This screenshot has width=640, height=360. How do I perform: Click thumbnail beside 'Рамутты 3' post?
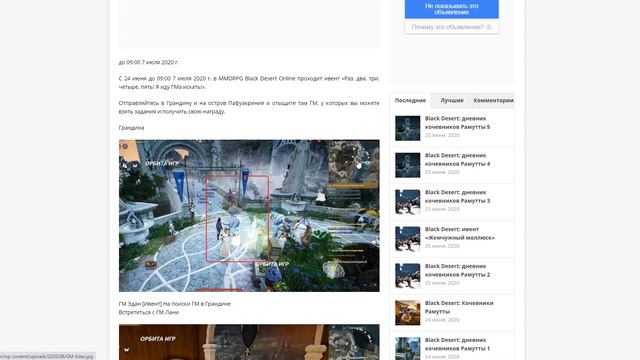(407, 202)
